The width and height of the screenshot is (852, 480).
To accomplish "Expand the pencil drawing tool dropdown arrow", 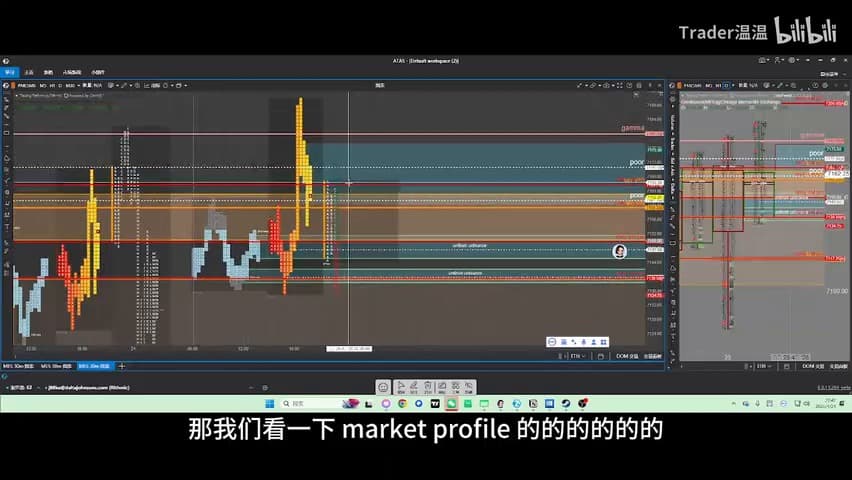I will pos(131,85).
